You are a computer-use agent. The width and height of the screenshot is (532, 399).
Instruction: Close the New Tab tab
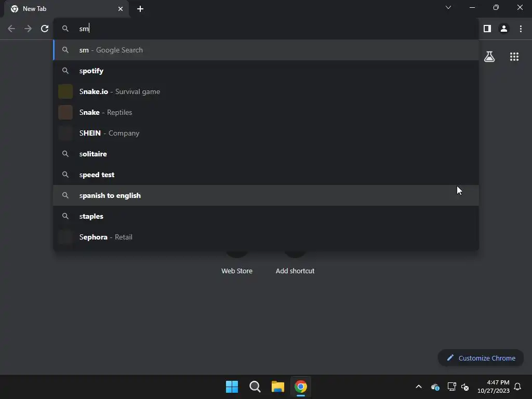coord(121,9)
